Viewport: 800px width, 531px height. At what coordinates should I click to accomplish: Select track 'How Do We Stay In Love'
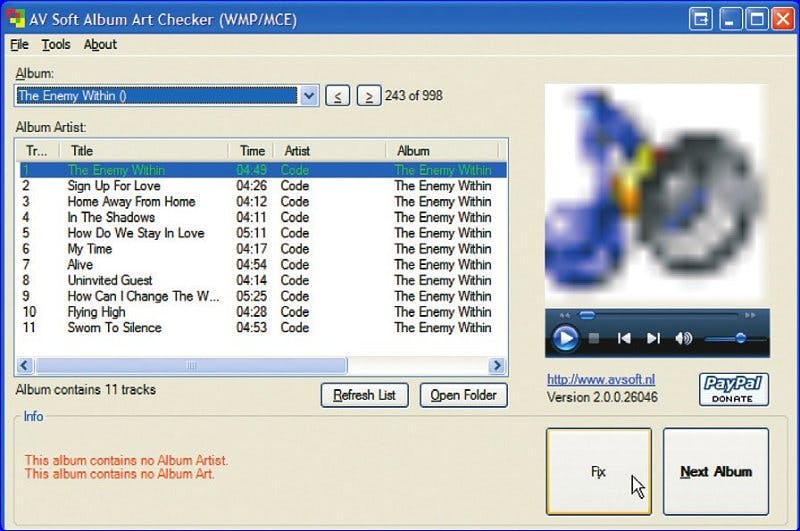click(263, 233)
